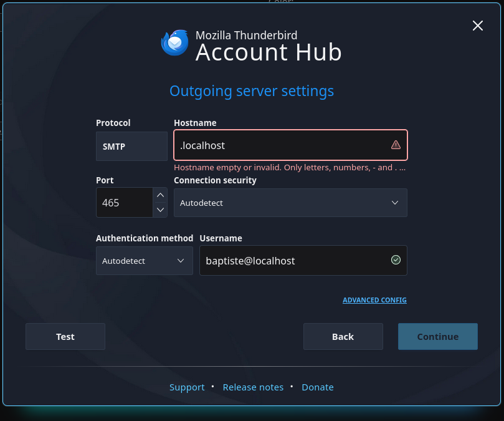This screenshot has height=421, width=504.
Task: Expand the Connection security Autodetect selector
Action: [290, 203]
